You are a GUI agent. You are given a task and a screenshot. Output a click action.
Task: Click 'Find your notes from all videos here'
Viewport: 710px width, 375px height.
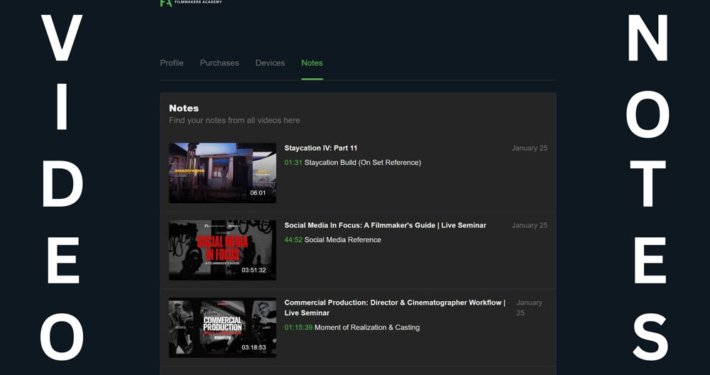234,120
